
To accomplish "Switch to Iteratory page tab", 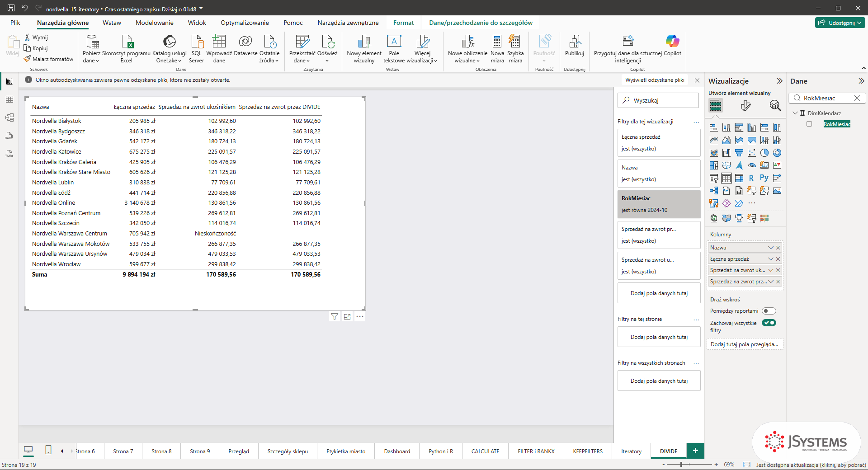I will [631, 451].
